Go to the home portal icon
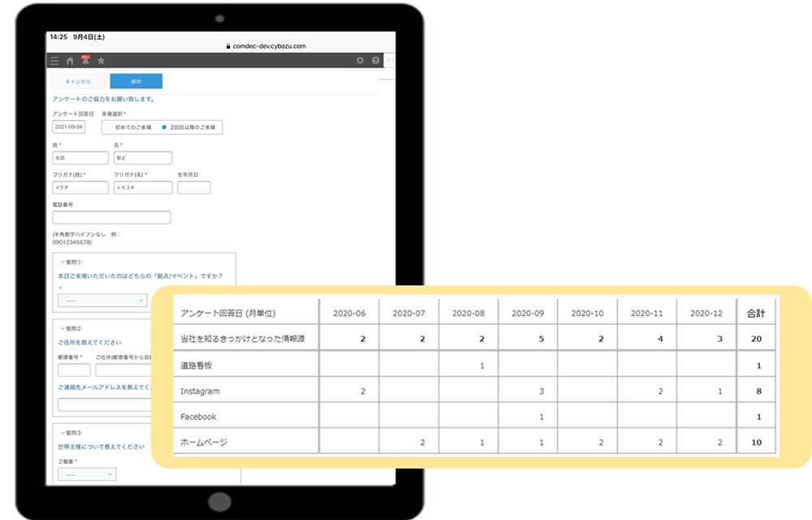 coord(70,60)
